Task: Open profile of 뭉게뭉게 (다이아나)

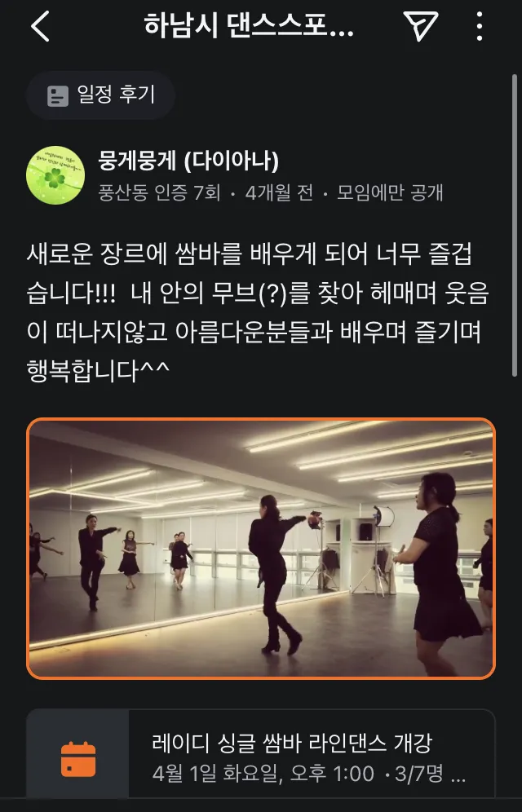Action: pyautogui.click(x=188, y=161)
